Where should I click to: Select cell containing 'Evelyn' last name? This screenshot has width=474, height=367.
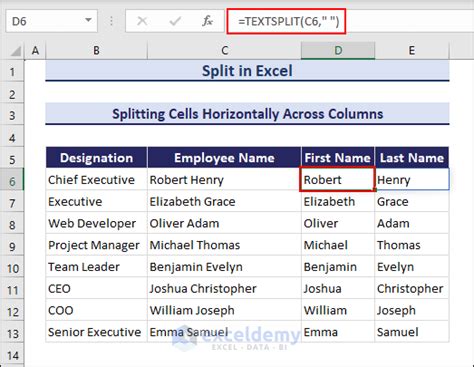pos(412,267)
